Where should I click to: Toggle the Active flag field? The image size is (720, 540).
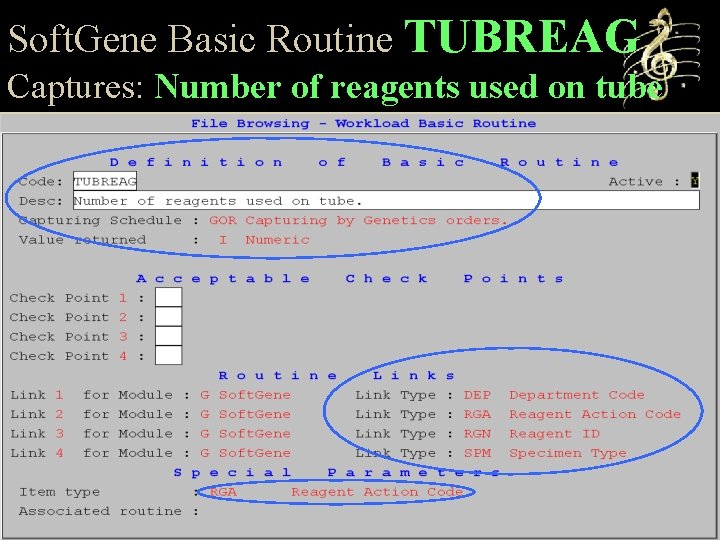pyautogui.click(x=695, y=180)
